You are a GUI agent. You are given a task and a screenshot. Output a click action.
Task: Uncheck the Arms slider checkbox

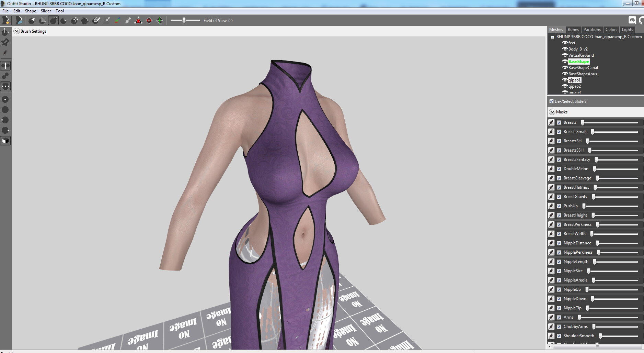(559, 317)
